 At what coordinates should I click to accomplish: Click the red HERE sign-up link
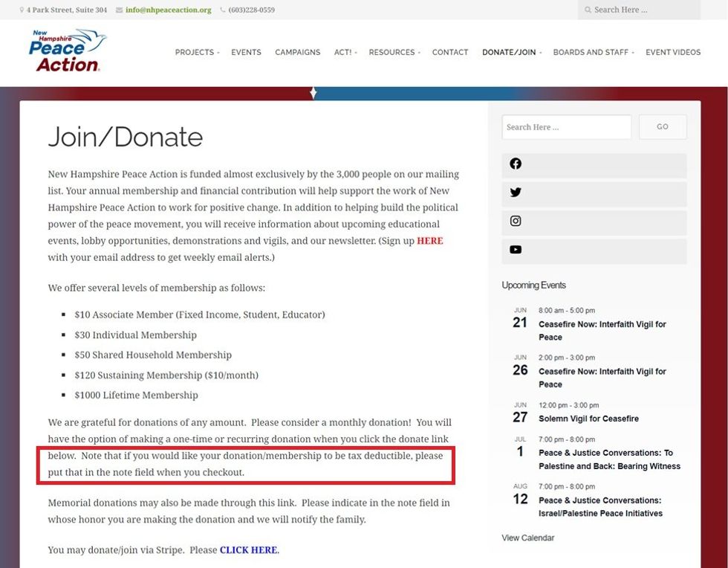point(429,241)
